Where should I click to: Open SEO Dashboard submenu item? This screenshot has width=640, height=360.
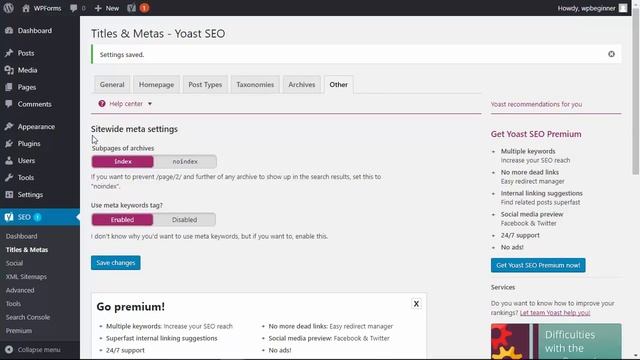(x=22, y=236)
